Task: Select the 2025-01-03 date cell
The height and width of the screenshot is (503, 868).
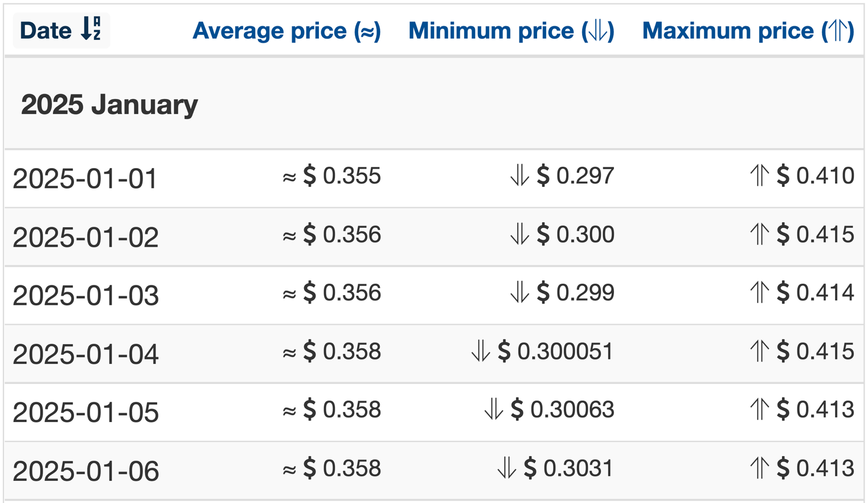Action: [85, 295]
